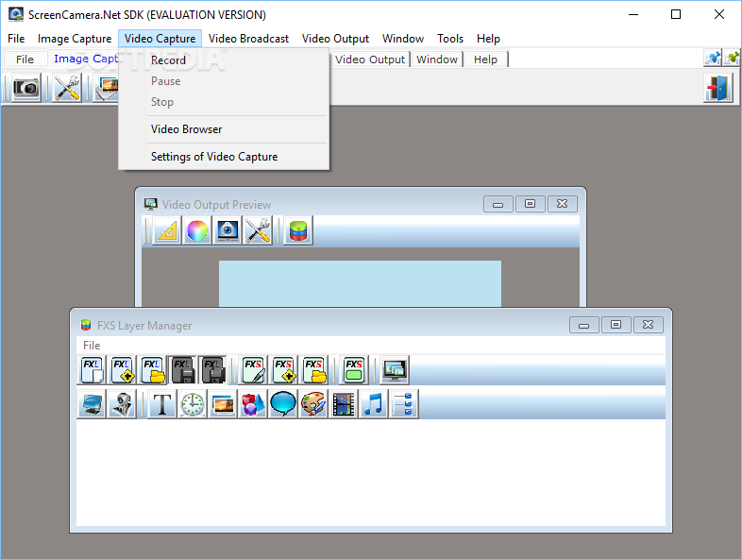Switch to the Image Capture toolbar tab
The image size is (742, 560).
(x=83, y=59)
